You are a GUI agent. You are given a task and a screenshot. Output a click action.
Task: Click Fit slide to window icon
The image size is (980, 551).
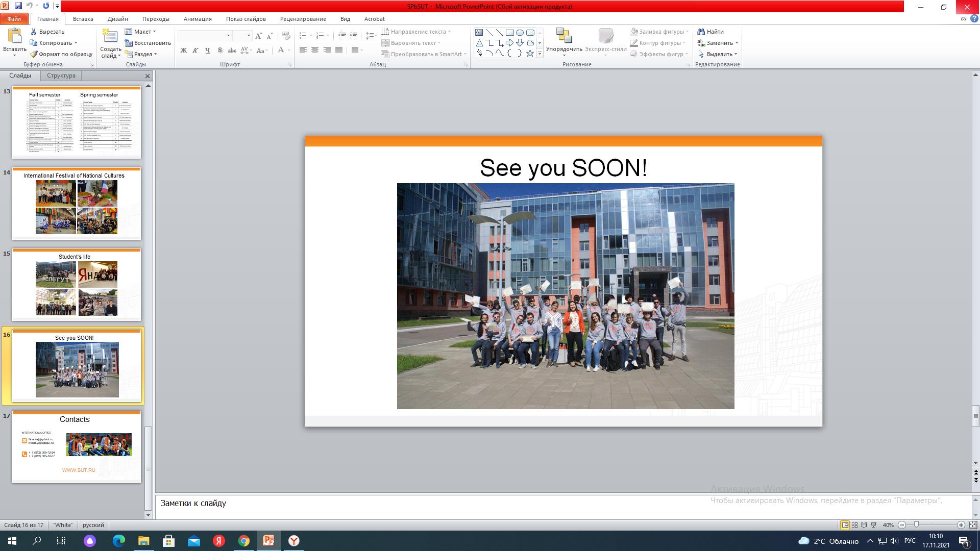(x=973, y=525)
